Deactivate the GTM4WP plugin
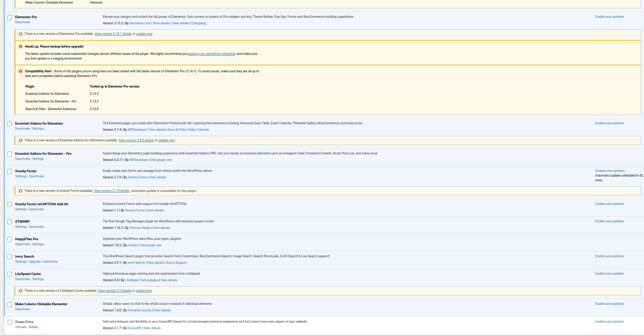This screenshot has width=644, height=335. coord(36,227)
